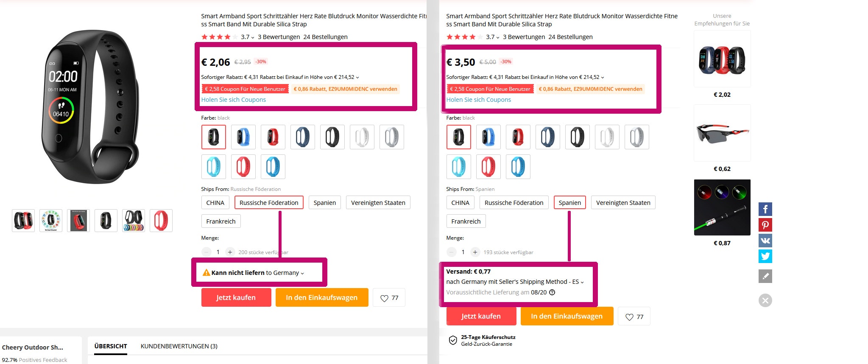Open the edit/share pencil icon
Screen dimensions: 868x364
[x=765, y=277]
